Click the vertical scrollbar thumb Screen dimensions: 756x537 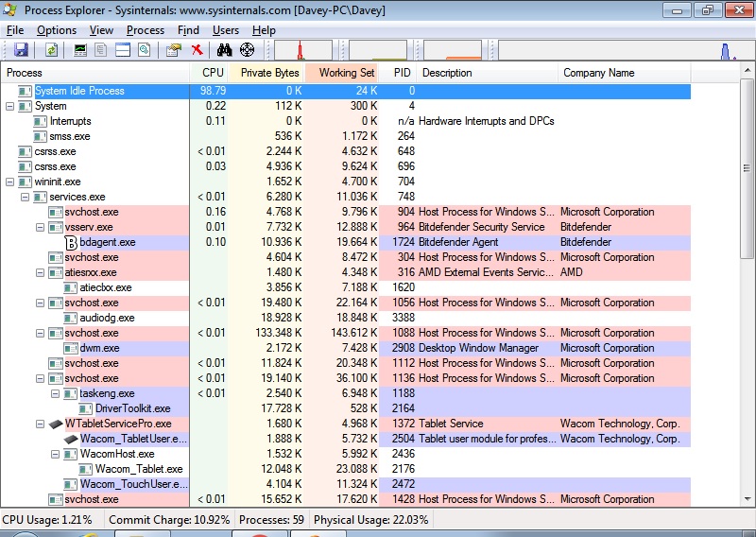point(747,169)
